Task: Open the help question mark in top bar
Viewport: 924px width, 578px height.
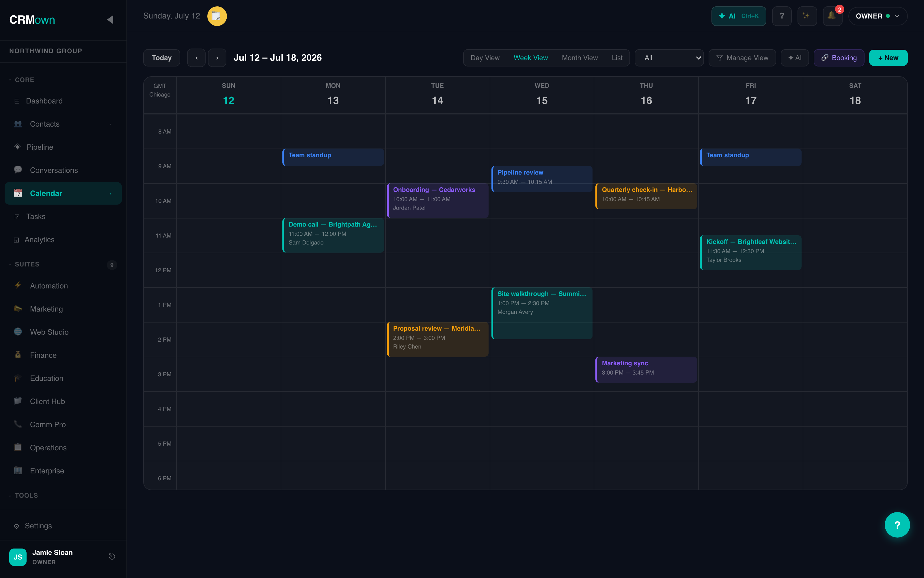Action: pyautogui.click(x=782, y=16)
